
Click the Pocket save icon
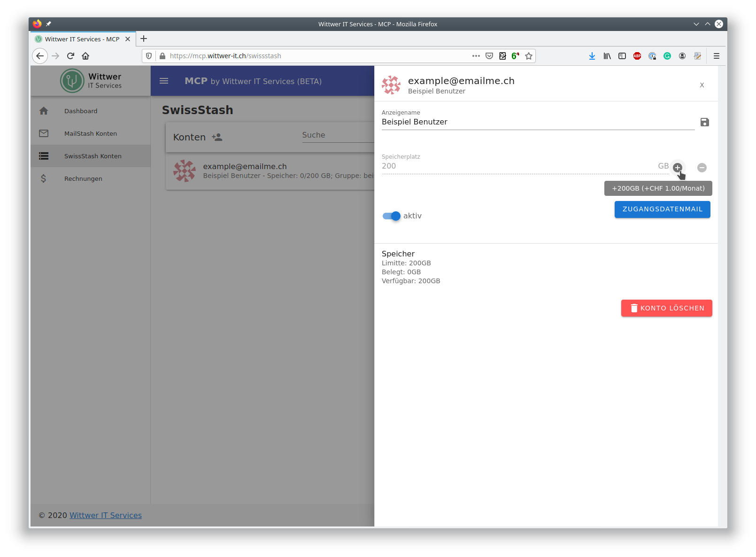(489, 56)
